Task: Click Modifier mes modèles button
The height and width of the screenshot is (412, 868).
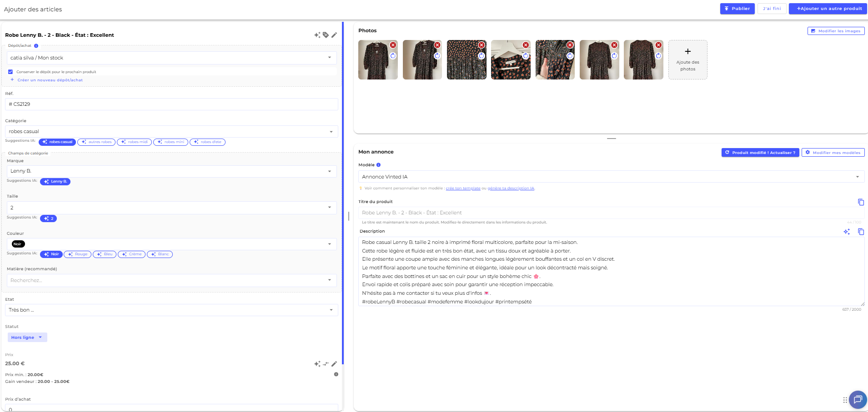Action: pos(833,153)
